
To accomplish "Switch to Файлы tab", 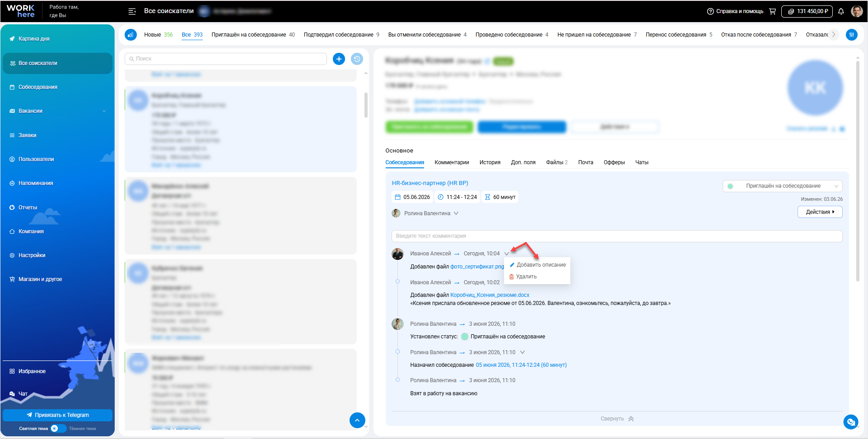I will point(556,162).
